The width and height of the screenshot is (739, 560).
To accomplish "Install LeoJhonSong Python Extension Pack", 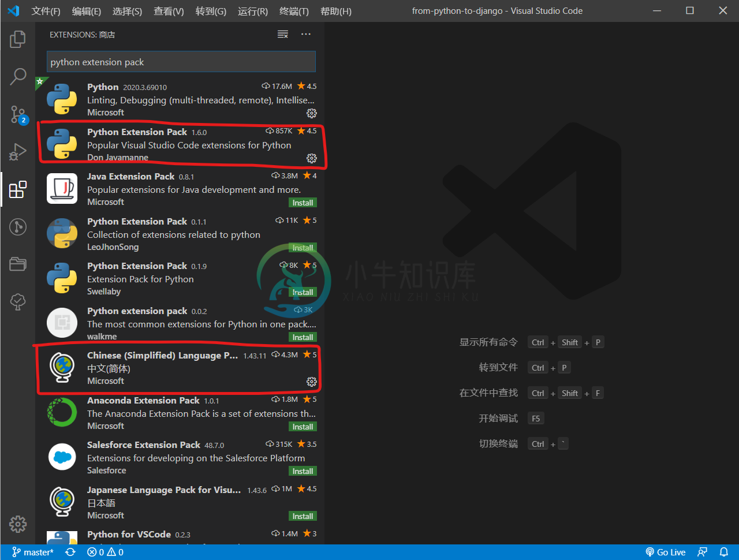I will coord(303,248).
